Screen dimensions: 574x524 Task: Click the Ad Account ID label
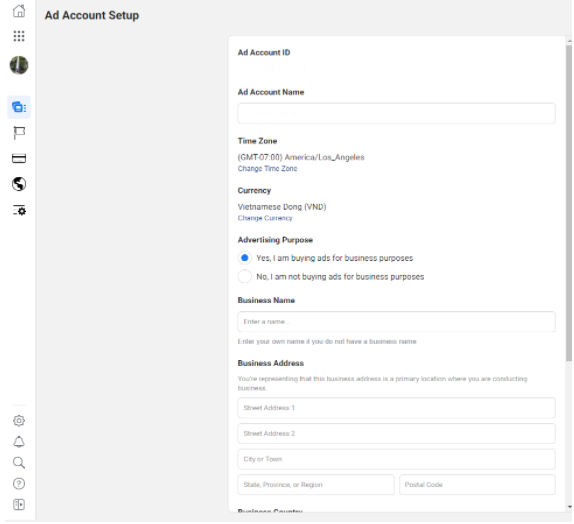[x=264, y=53]
